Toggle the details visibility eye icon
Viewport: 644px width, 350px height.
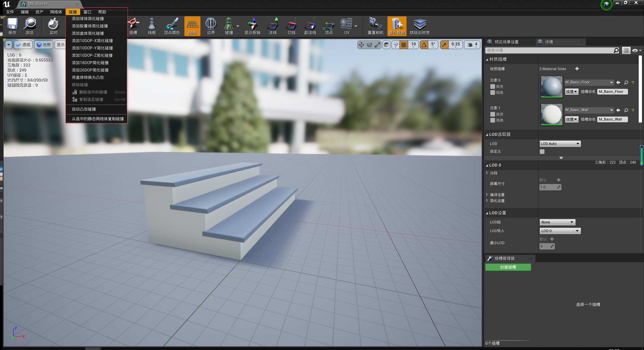pos(636,50)
